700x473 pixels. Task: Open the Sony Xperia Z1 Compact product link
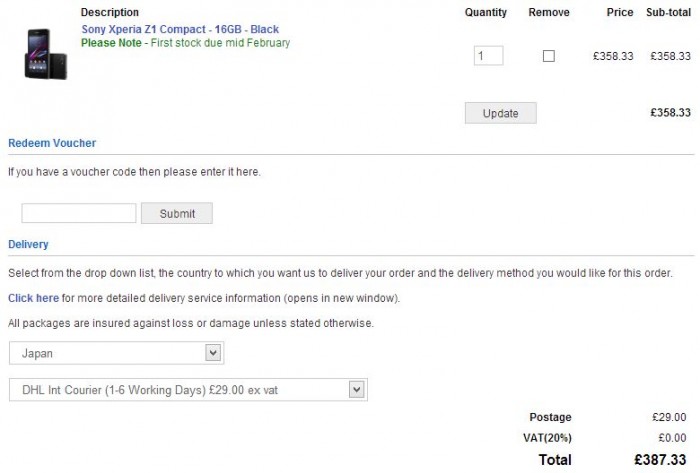pyautogui.click(x=181, y=30)
